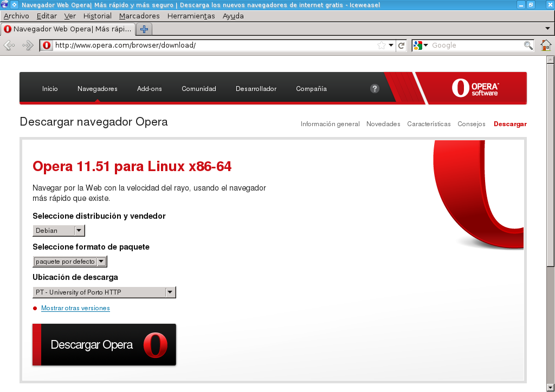Open the Marcadores menu
This screenshot has width=555, height=392.
(x=139, y=16)
